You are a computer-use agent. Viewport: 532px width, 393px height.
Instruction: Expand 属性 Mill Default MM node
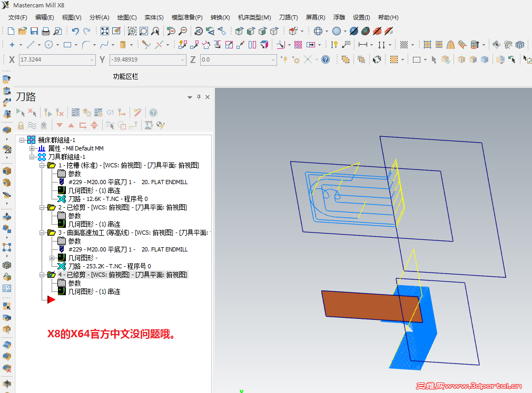click(x=32, y=148)
